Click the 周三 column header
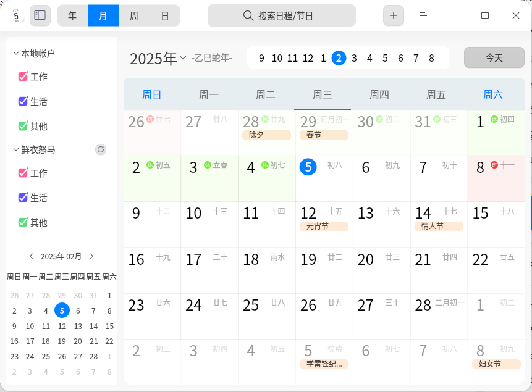The image size is (532, 392). [323, 94]
